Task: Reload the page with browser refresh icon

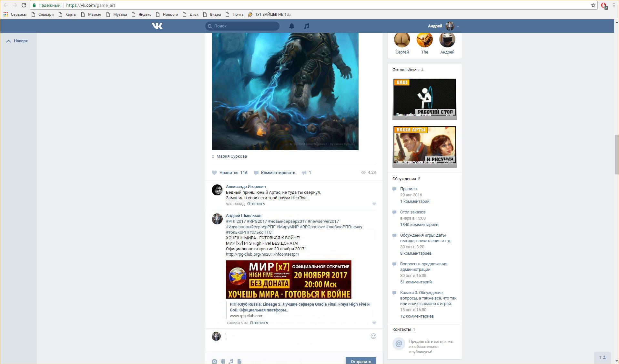Action: point(24,5)
